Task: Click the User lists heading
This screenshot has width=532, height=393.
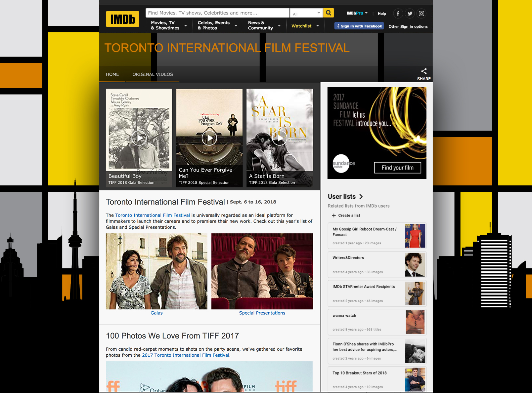Action: [342, 197]
